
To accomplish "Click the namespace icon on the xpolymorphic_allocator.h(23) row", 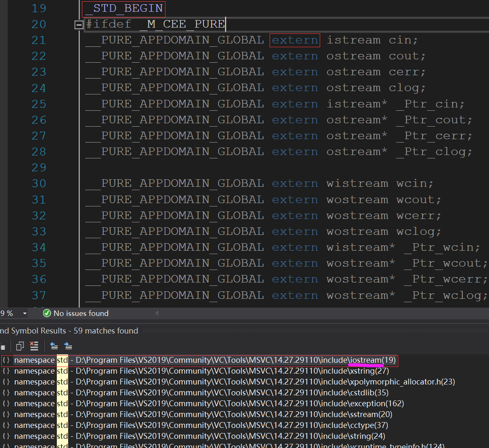I will [6, 382].
